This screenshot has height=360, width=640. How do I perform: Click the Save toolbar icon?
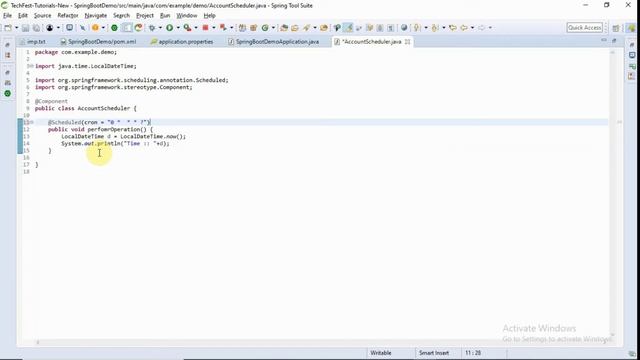(25, 28)
